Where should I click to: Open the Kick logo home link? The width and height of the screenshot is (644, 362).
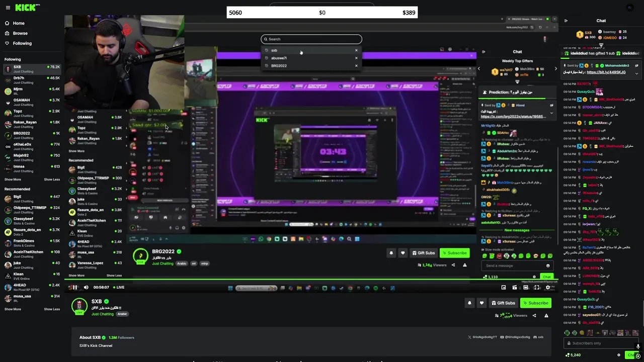pyautogui.click(x=27, y=8)
